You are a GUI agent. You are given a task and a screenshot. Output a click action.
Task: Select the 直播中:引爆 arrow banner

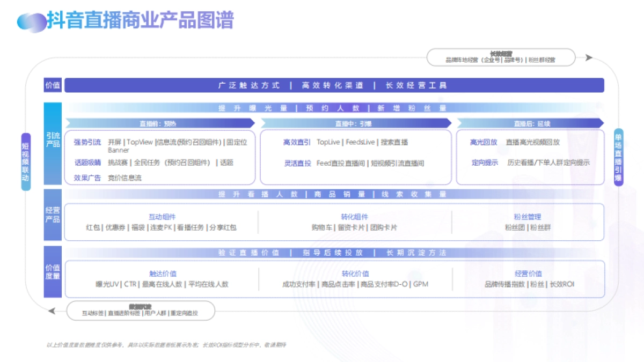click(355, 123)
